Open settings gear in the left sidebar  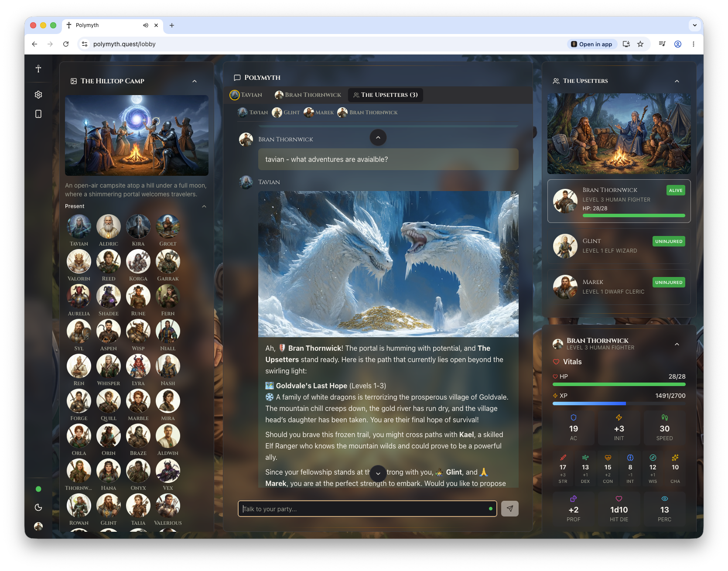click(x=38, y=95)
